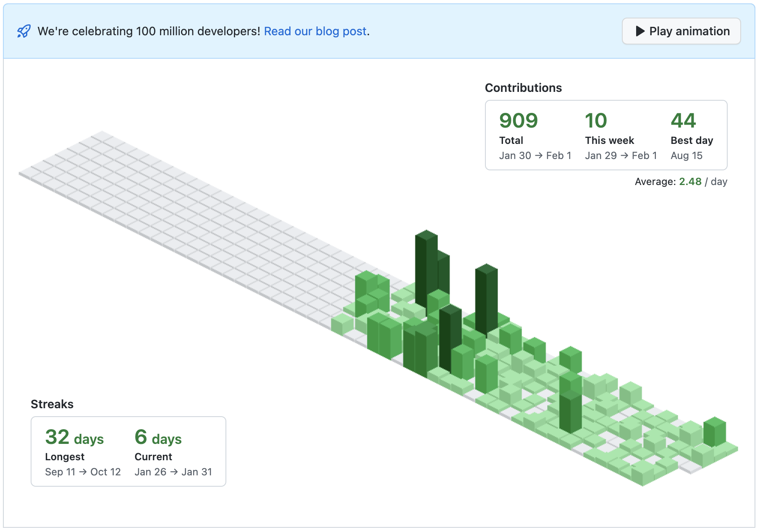
Task: Open the Read our blog post link
Action: tap(315, 31)
